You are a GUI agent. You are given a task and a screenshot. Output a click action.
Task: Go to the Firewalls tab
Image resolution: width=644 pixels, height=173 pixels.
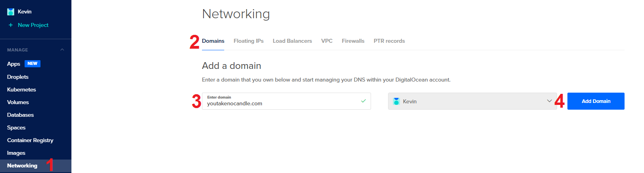click(353, 41)
